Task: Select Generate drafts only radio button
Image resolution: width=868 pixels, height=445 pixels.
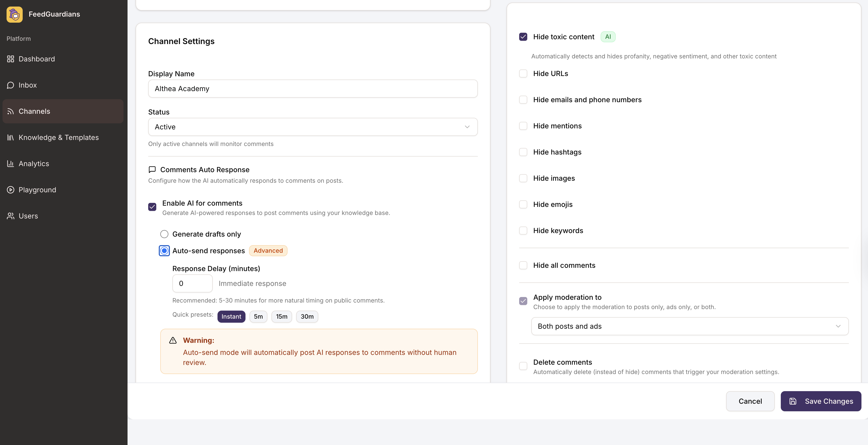Action: (164, 234)
